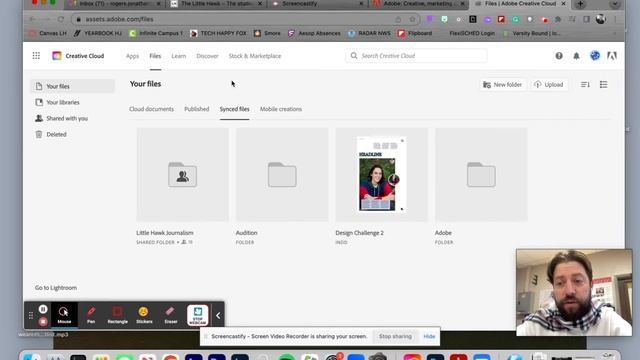Select Your files in sidebar
Screen dimensions: 640x360
coord(73,86)
